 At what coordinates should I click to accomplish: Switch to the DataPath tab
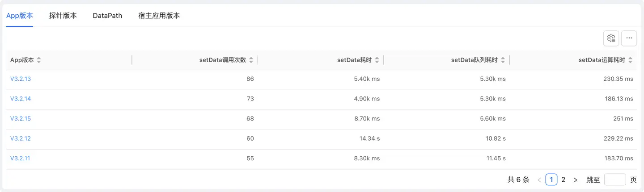107,16
